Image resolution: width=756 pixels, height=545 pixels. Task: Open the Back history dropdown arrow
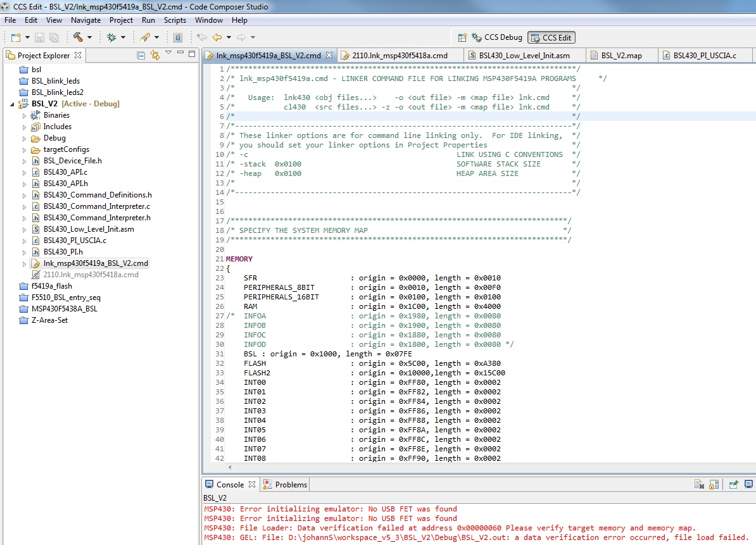tap(229, 37)
